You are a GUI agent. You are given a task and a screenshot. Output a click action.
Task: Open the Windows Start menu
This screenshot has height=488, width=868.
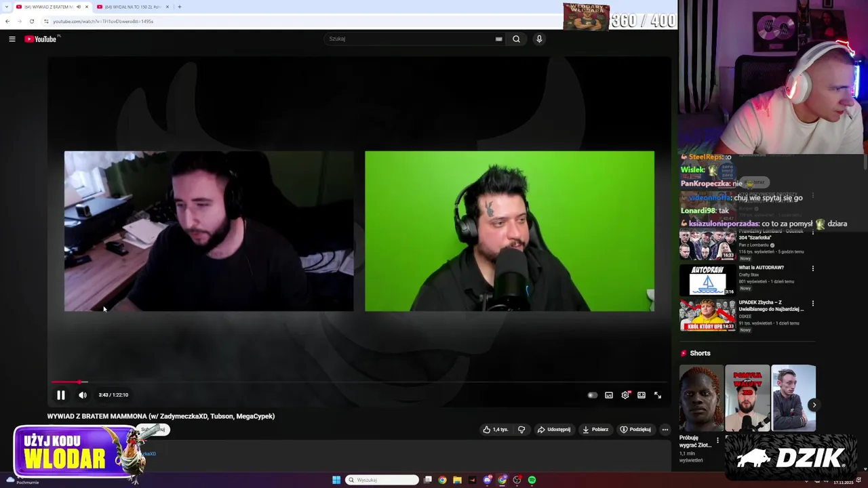point(336,480)
